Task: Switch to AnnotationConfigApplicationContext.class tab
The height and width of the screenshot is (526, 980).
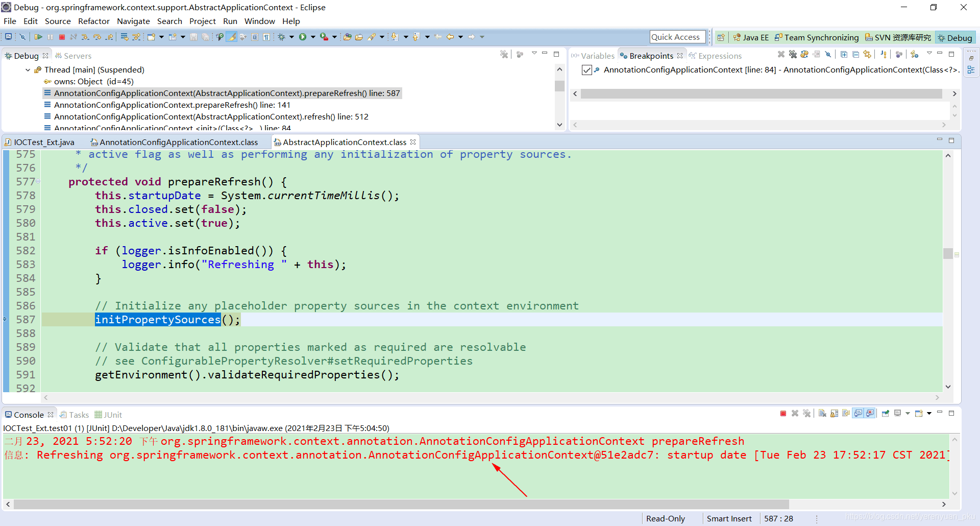Action: pyautogui.click(x=174, y=142)
